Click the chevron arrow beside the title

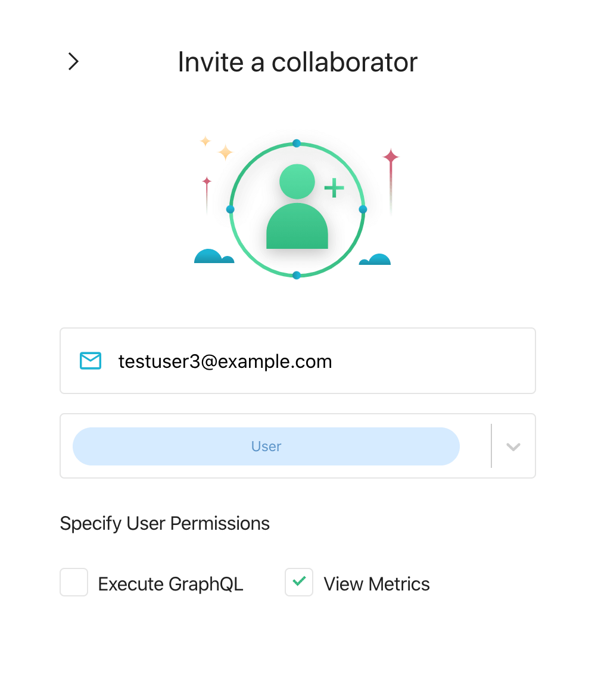pyautogui.click(x=73, y=61)
